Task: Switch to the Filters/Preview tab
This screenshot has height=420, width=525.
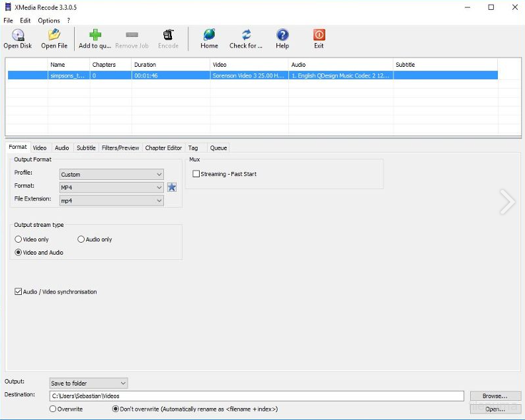Action: [x=120, y=147]
